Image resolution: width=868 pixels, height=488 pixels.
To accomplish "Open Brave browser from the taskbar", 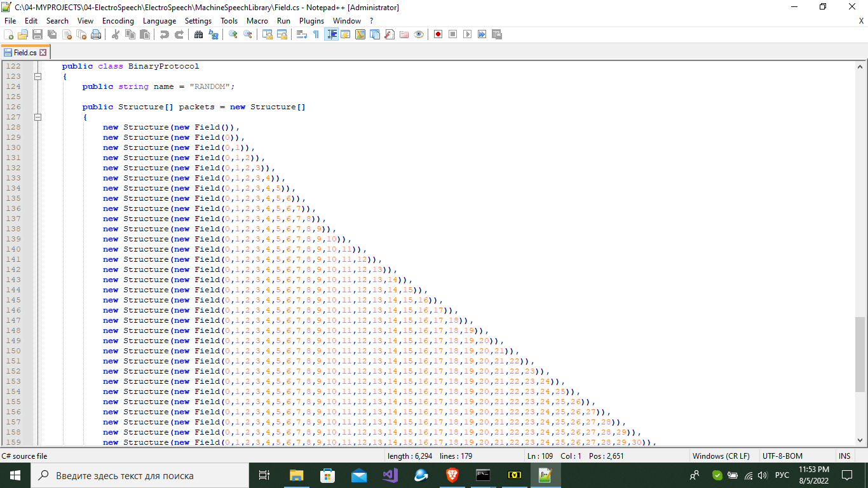I will (x=452, y=475).
